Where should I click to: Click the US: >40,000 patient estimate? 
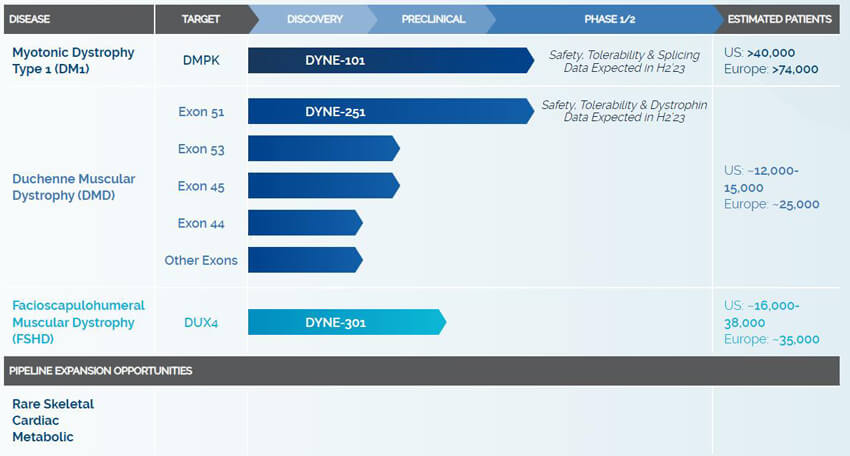(759, 53)
